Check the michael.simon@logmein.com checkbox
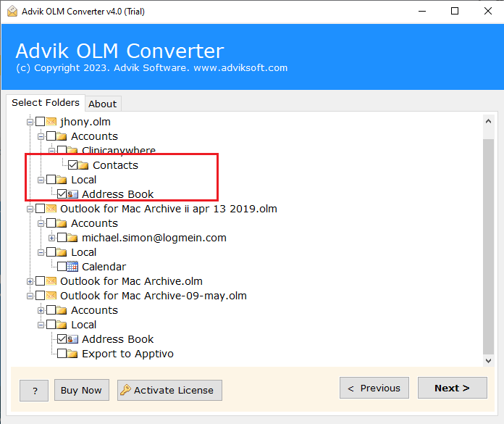This screenshot has width=504, height=424. click(x=62, y=238)
